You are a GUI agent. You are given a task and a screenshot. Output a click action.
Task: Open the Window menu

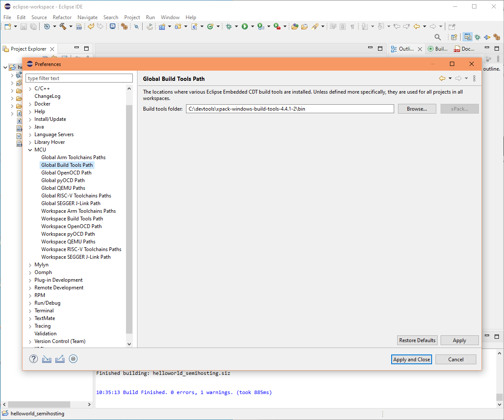click(170, 17)
